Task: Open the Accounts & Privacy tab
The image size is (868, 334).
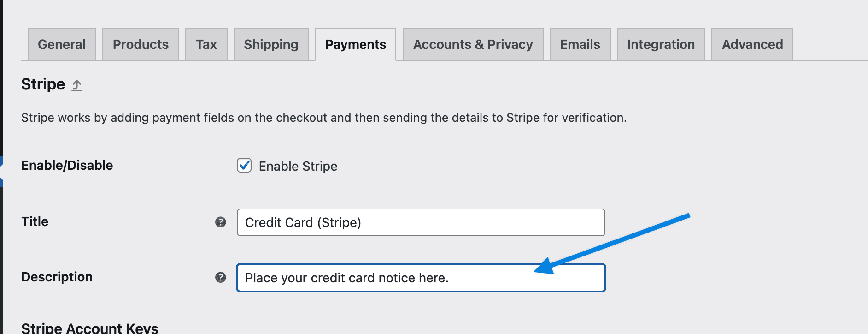Action: point(473,44)
